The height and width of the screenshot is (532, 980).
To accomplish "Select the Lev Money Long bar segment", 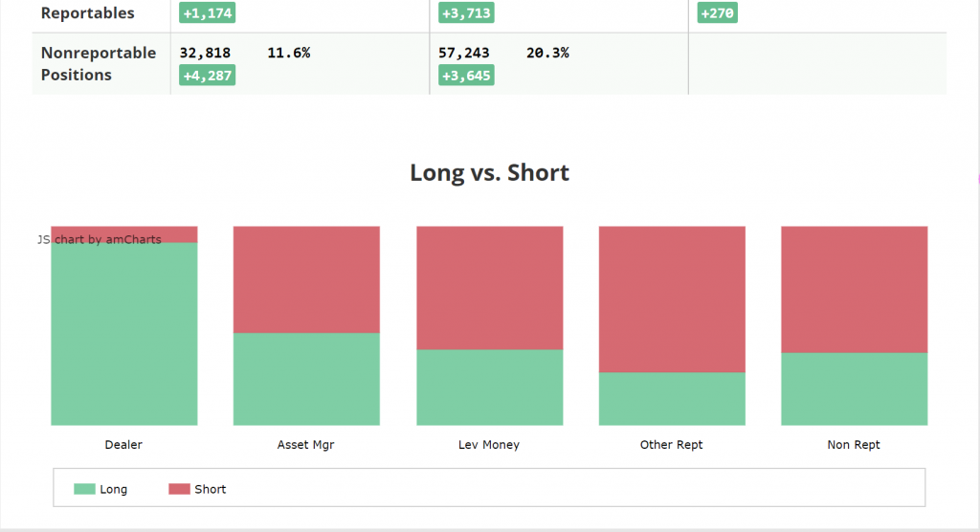I will [489, 388].
